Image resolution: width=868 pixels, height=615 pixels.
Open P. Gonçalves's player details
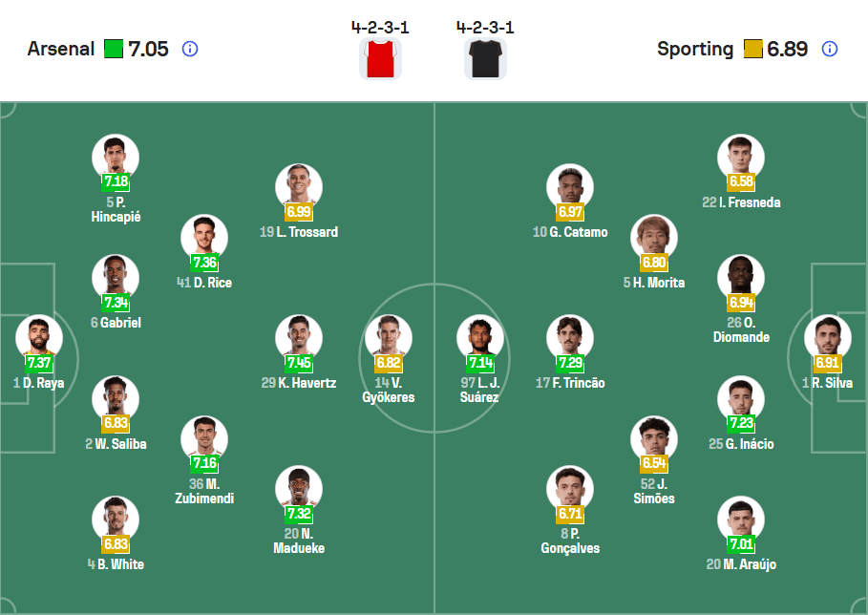pos(570,487)
